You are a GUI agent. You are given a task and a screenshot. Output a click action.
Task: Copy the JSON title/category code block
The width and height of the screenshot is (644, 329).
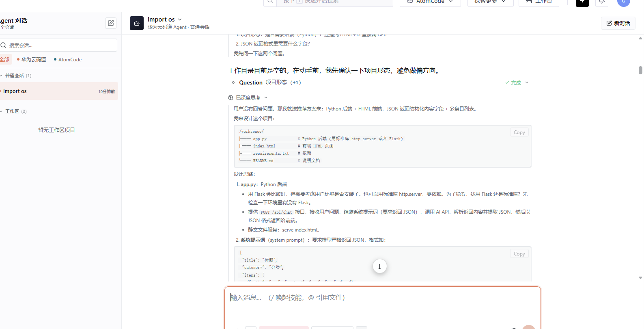click(519, 254)
